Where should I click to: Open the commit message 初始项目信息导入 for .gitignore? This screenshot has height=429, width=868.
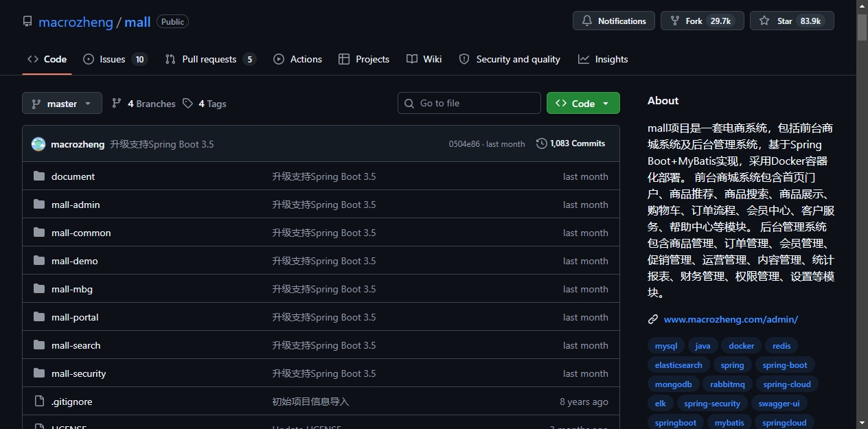pos(310,402)
